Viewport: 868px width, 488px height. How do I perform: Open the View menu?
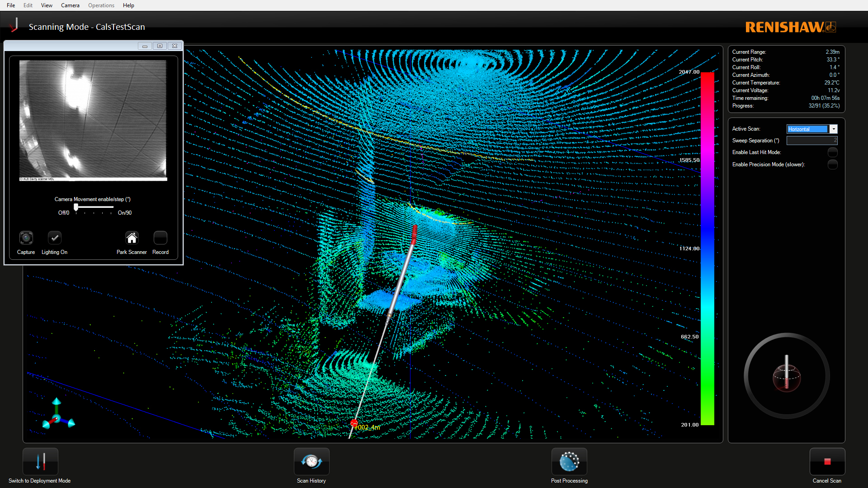pyautogui.click(x=47, y=5)
